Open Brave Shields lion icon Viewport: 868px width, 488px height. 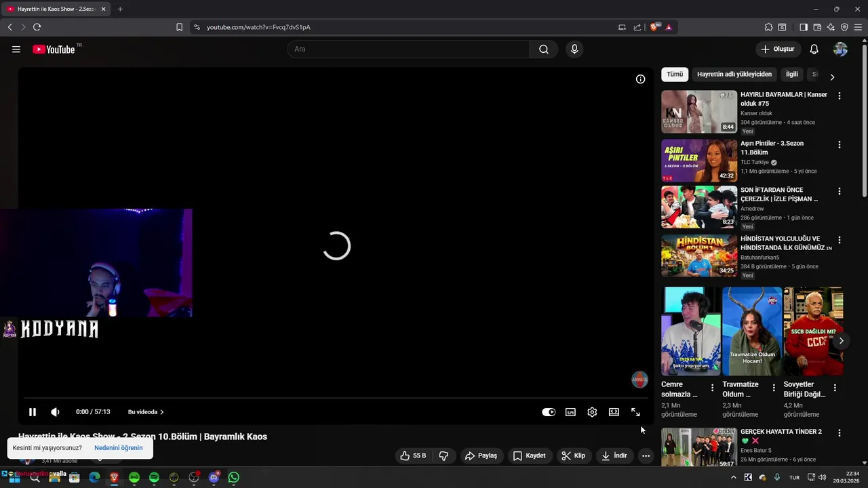pos(654,27)
